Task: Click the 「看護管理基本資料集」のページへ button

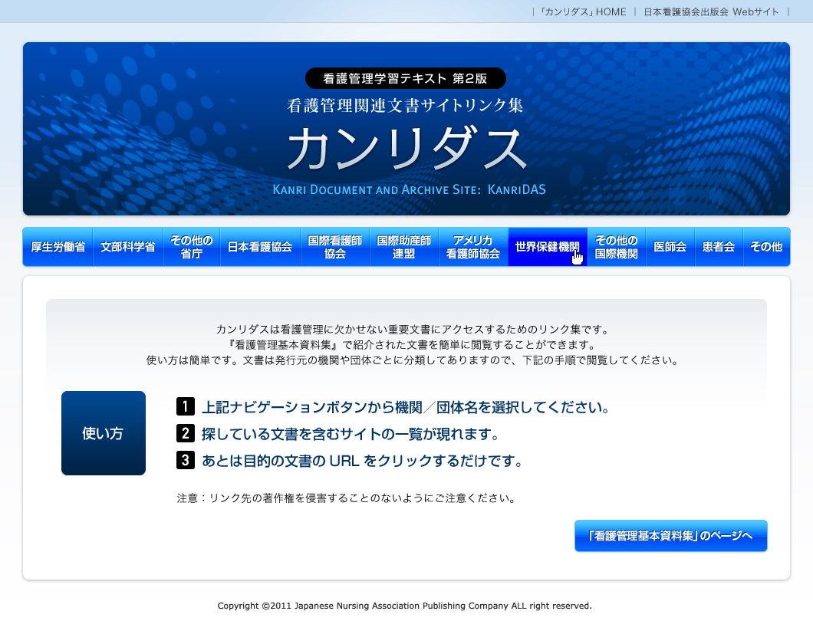Action: coord(671,536)
